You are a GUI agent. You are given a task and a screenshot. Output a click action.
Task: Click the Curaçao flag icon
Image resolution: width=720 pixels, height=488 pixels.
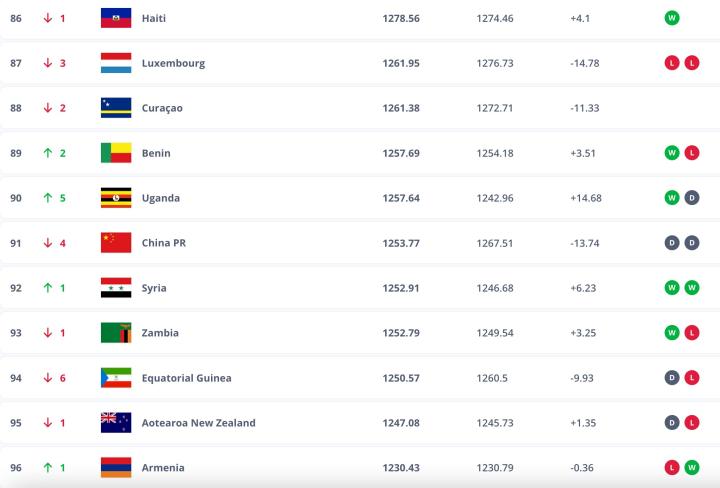coord(116,108)
